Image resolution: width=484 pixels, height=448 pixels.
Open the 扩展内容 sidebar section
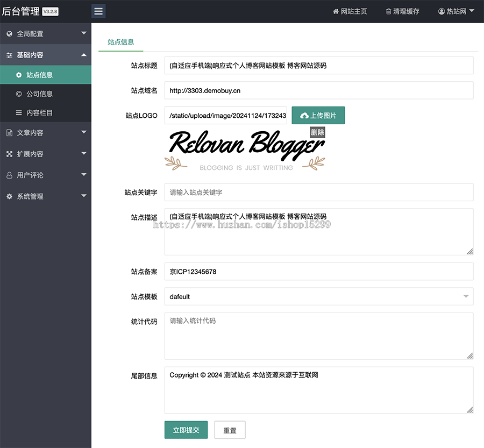coord(46,154)
